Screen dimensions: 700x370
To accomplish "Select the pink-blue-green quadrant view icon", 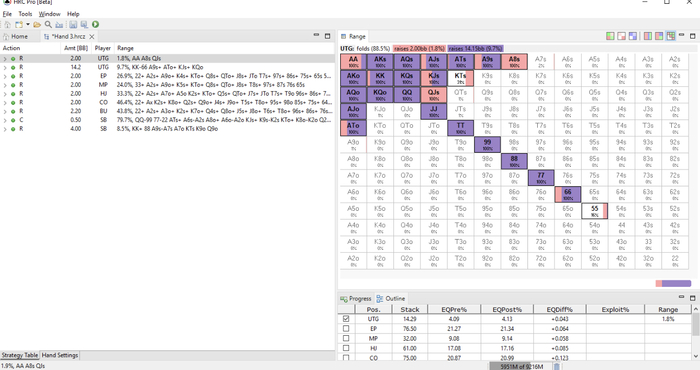I will coord(659,36).
